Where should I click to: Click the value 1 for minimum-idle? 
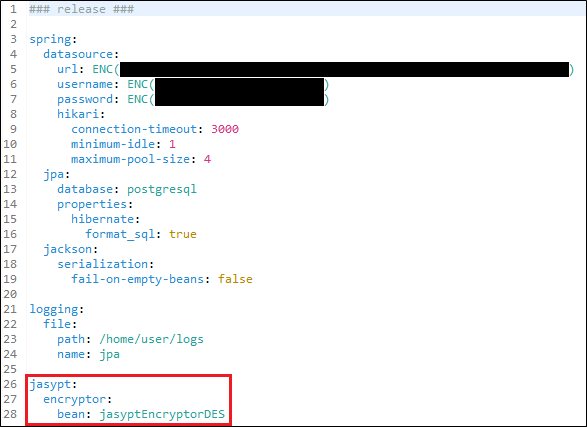(x=172, y=144)
